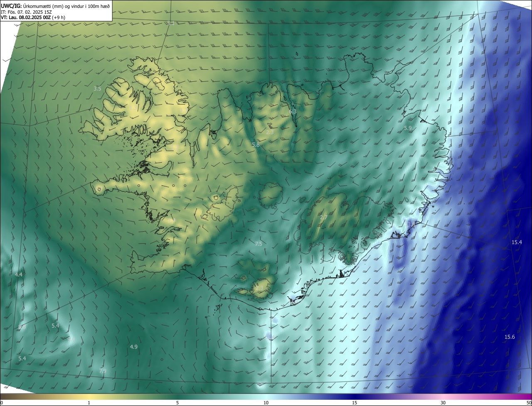Click the 0 tick on the color scale

click(1, 403)
